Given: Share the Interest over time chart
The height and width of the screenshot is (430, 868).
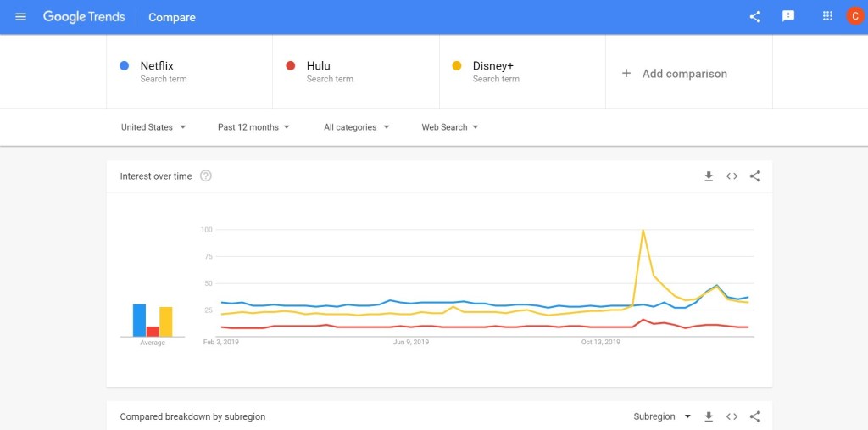Looking at the screenshot, I should click(755, 176).
